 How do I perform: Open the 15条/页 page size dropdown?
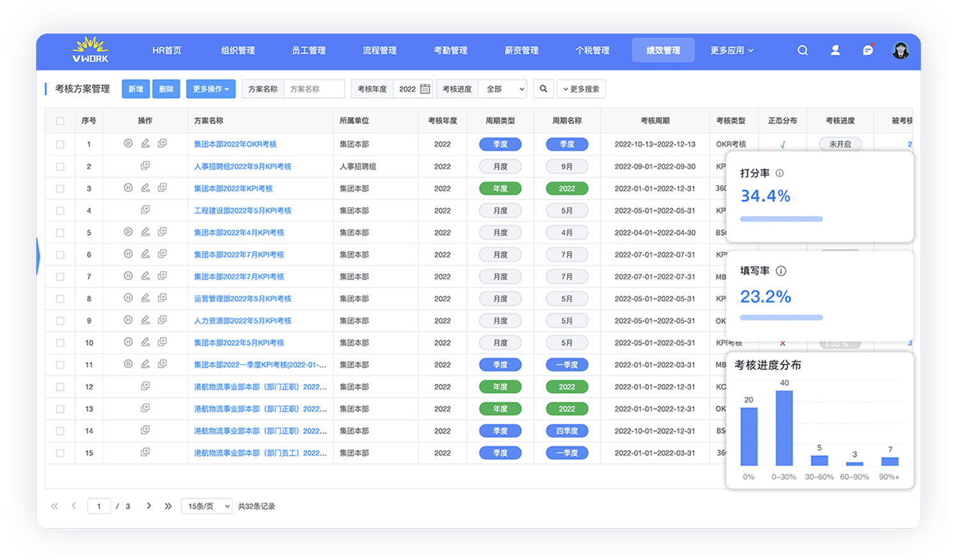point(207,506)
